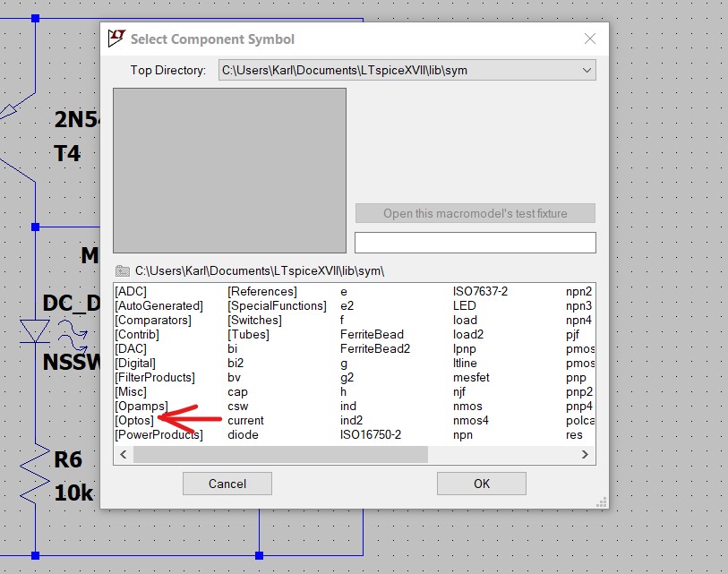Open the [Misc] folder
The width and height of the screenshot is (728, 574).
(131, 392)
